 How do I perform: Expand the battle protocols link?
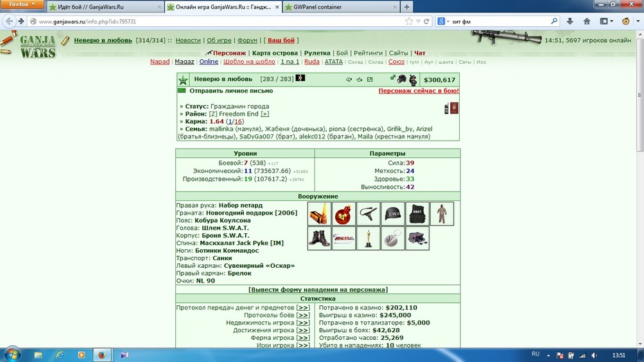tap(303, 315)
